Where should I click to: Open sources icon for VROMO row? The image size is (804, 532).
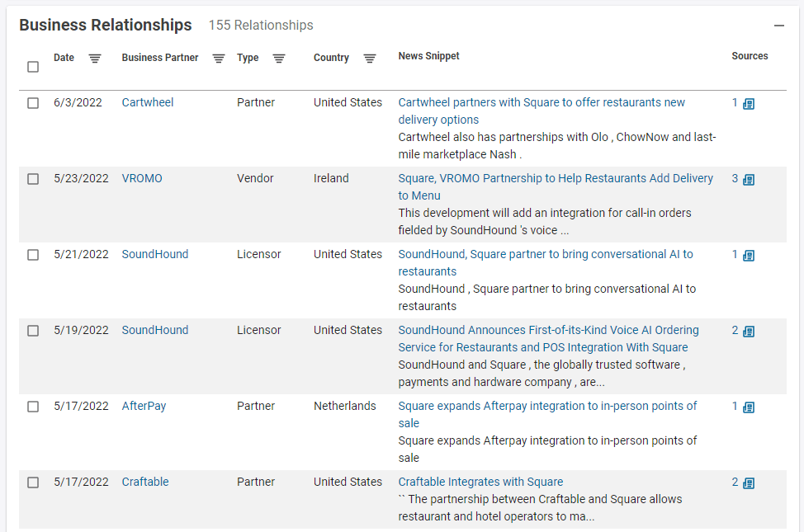click(749, 180)
